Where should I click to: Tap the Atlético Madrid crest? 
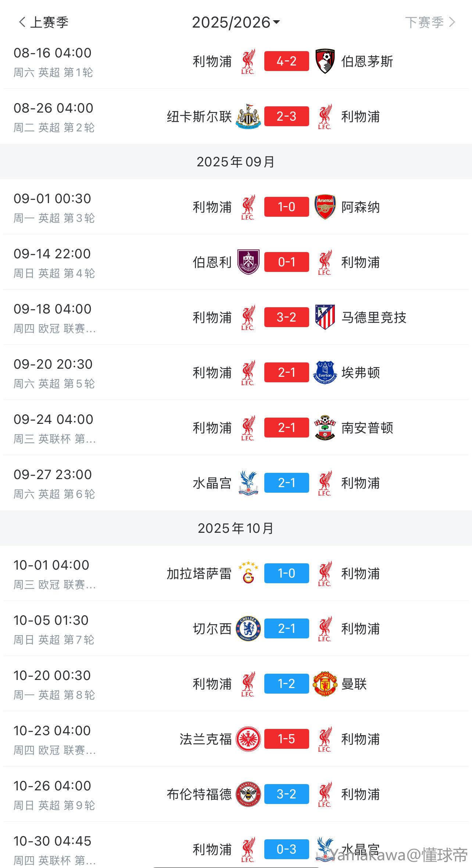(x=325, y=317)
